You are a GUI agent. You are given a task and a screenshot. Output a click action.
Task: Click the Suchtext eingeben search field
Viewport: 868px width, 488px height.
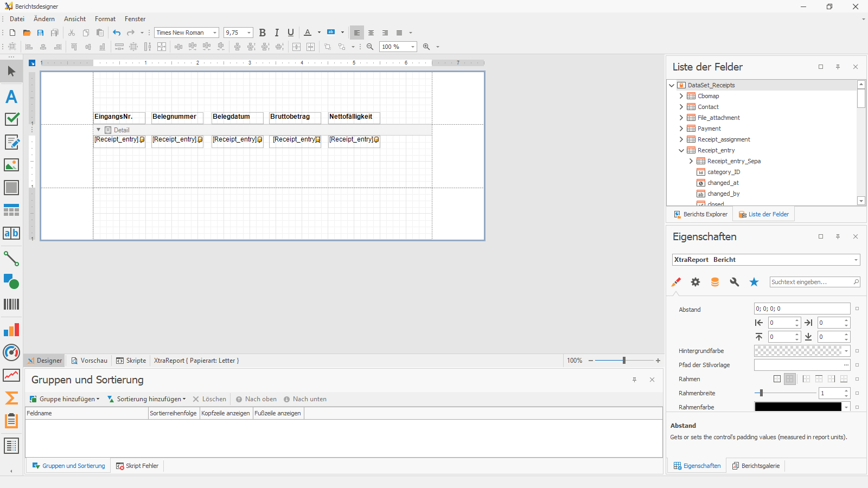tap(815, 282)
